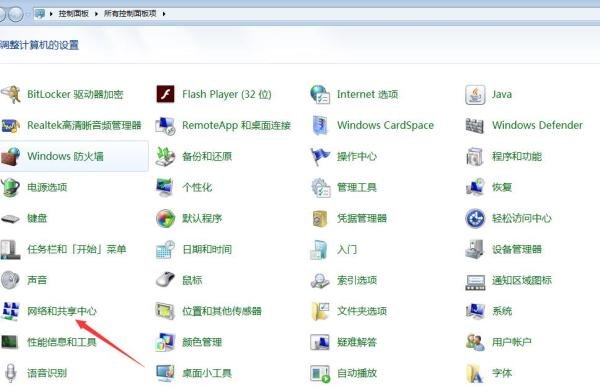Open the 颜色管理 link
The width and height of the screenshot is (600, 392).
click(x=202, y=342)
